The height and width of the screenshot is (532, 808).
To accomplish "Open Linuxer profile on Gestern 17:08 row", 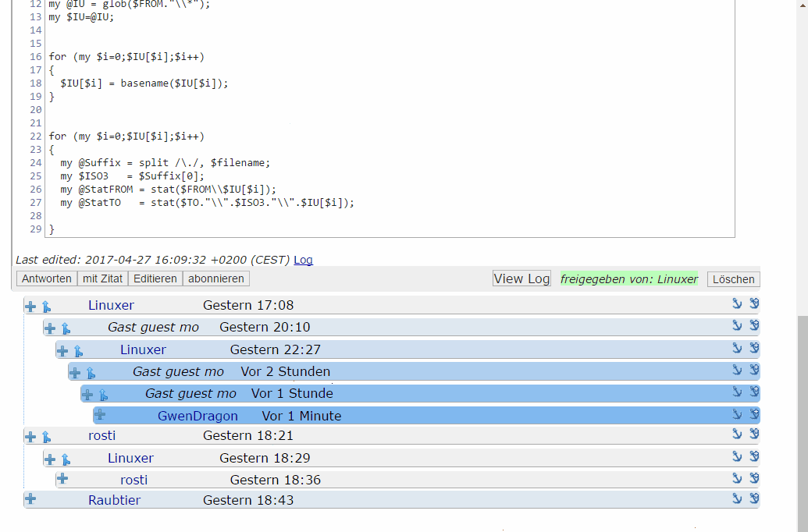I will point(111,305).
